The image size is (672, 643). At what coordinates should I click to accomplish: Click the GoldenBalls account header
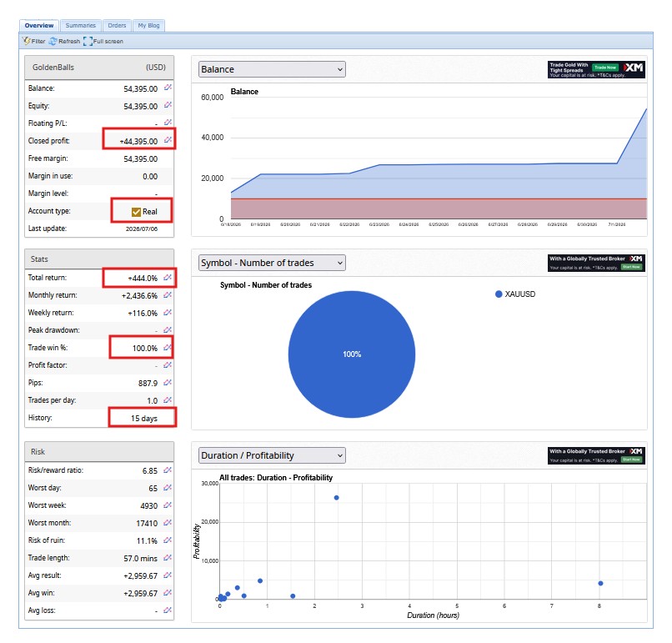coord(99,68)
